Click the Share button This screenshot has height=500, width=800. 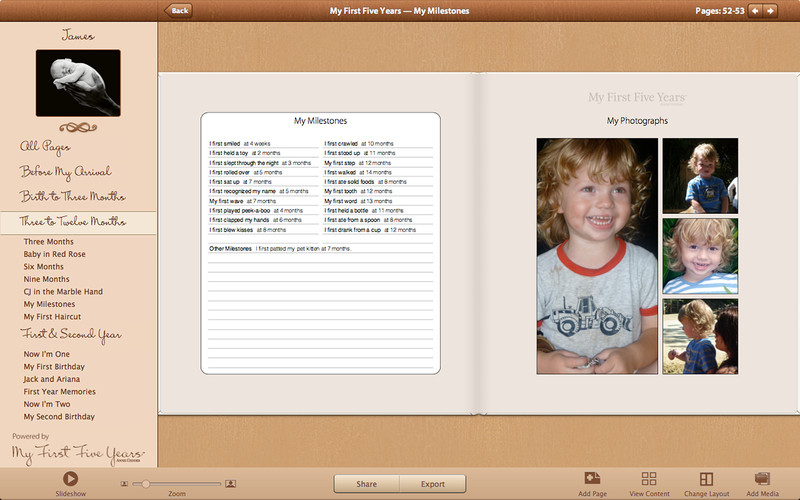[x=366, y=484]
